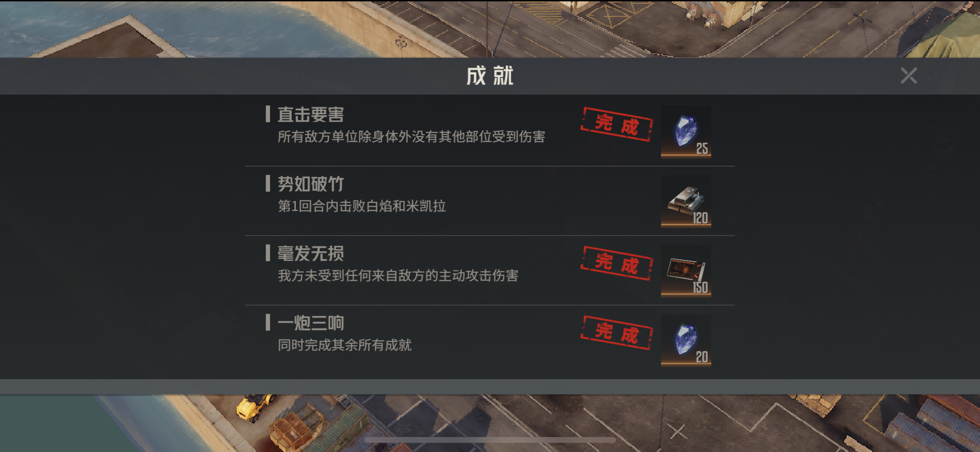Viewport: 980px width, 452px height.
Task: Select the 直击要害 achievement title
Action: pyautogui.click(x=311, y=114)
